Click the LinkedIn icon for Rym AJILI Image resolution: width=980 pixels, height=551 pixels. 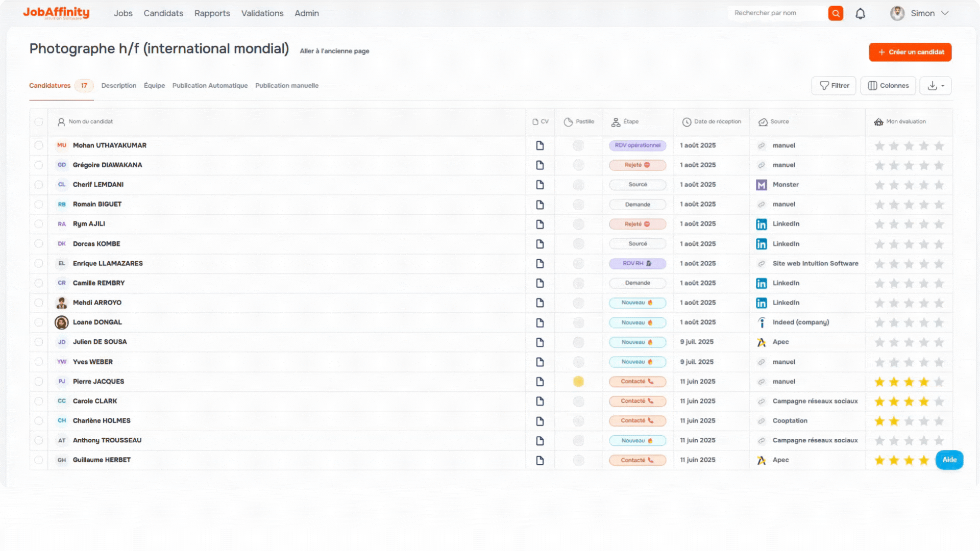point(761,224)
